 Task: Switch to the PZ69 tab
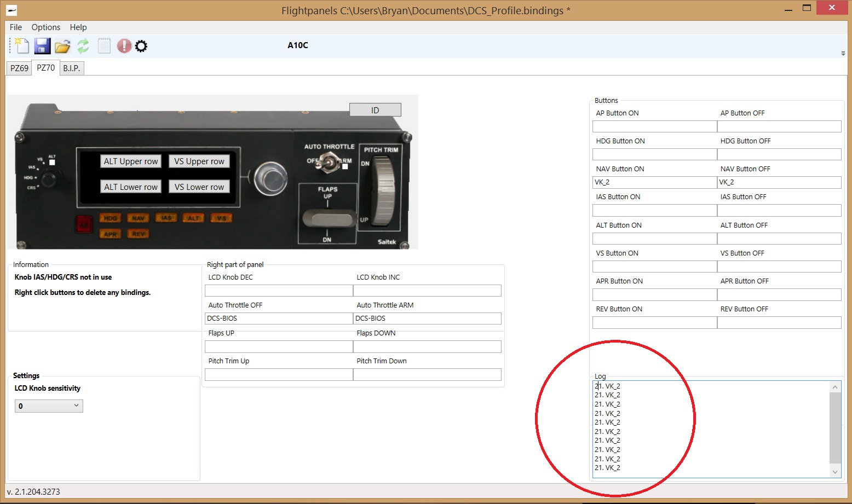(19, 68)
